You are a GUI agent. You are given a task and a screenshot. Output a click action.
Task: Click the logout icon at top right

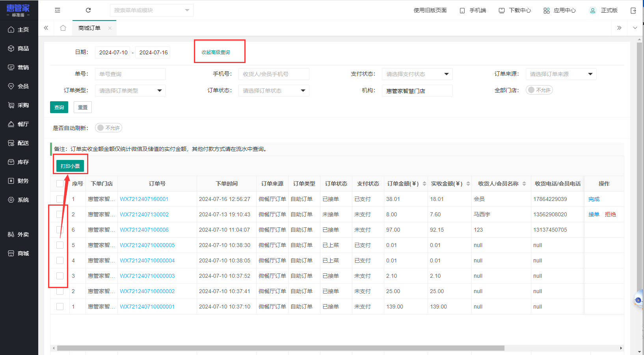[x=633, y=11]
